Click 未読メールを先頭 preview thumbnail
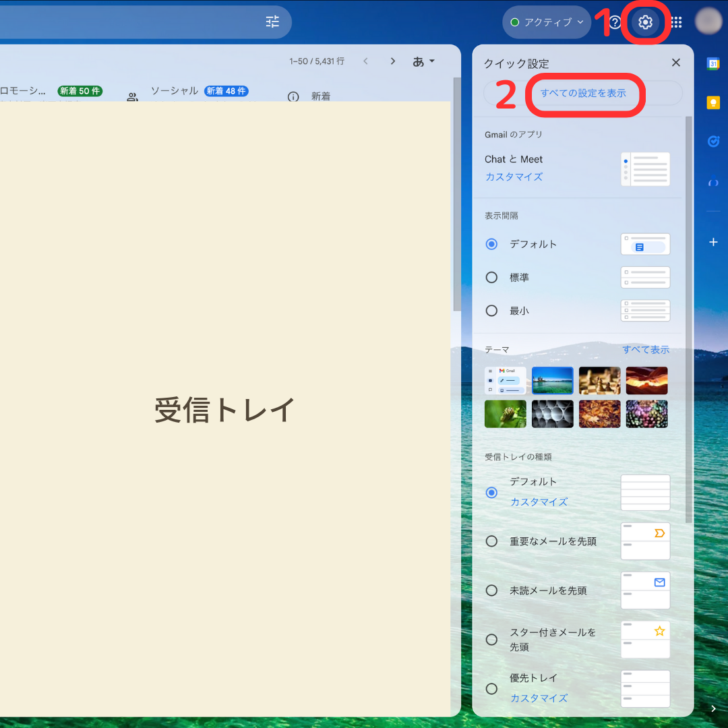728x728 pixels. (x=645, y=590)
